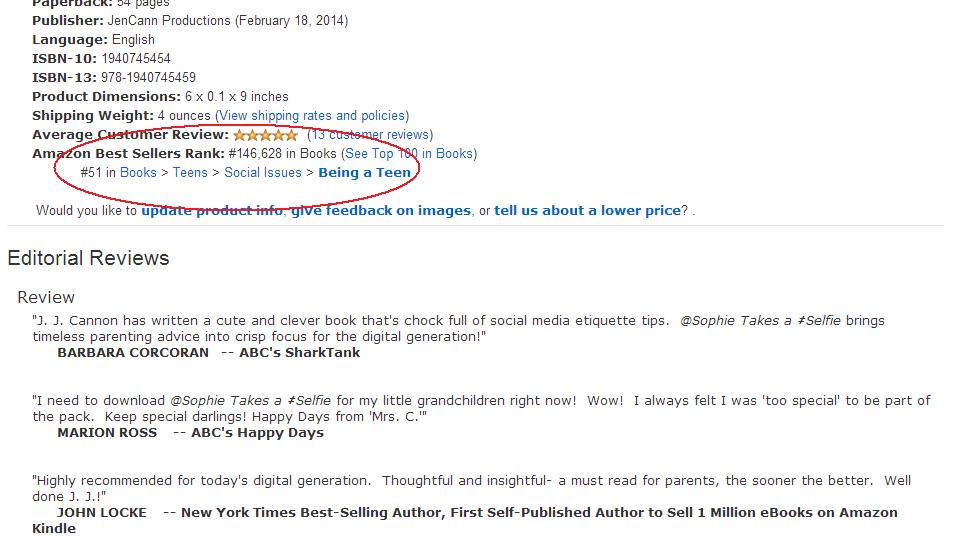956x536 pixels.
Task: Open the give feedback on images link
Action: click(381, 211)
